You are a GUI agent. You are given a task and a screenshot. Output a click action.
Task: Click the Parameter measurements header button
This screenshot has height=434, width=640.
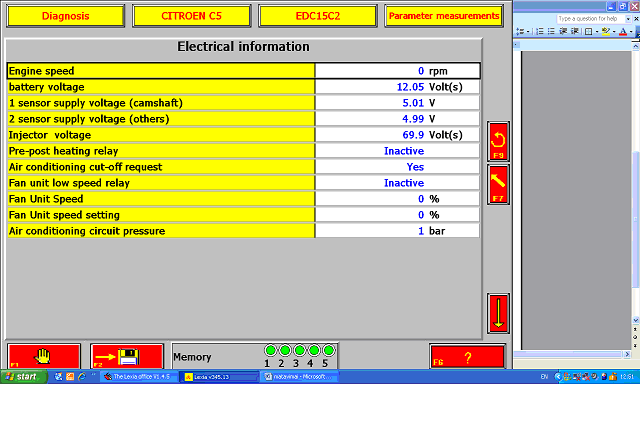pos(444,16)
